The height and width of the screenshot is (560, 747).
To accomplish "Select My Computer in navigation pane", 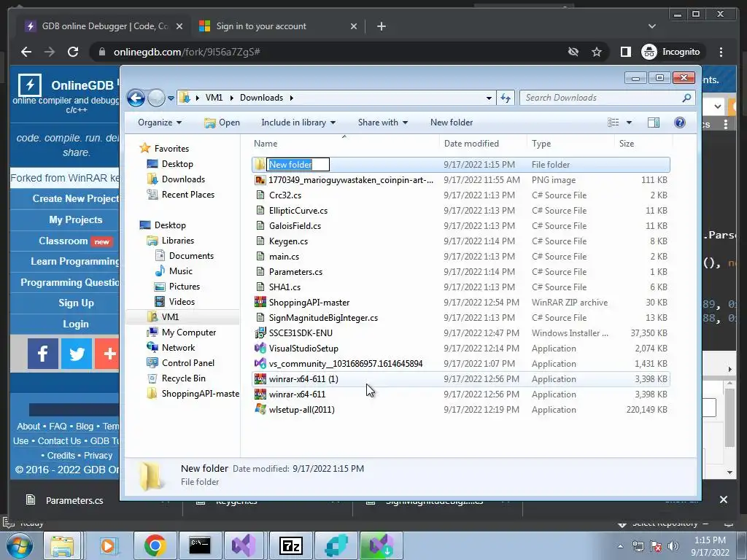I will click(x=182, y=332).
